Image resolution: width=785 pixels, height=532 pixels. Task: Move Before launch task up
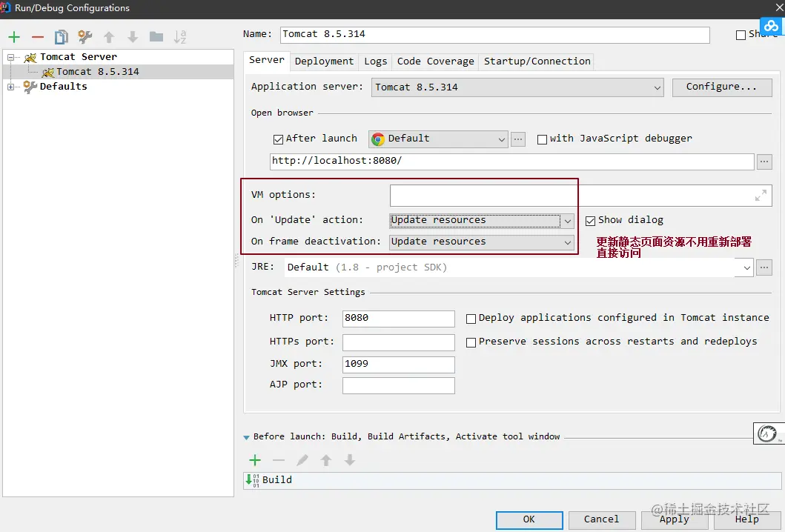pos(326,460)
